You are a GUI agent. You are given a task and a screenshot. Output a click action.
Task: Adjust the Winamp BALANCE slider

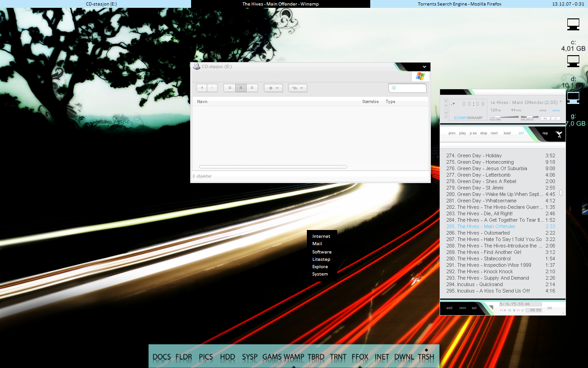pos(530,116)
